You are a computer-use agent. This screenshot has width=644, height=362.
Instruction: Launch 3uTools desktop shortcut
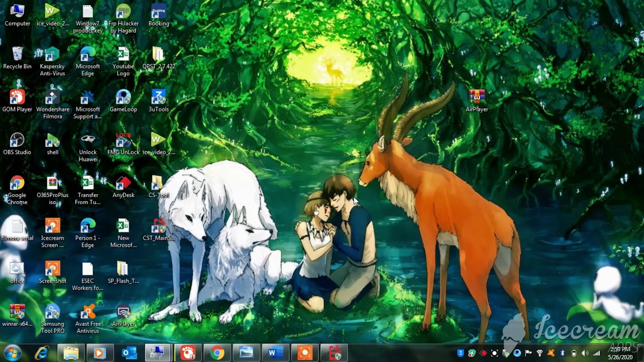(158, 101)
